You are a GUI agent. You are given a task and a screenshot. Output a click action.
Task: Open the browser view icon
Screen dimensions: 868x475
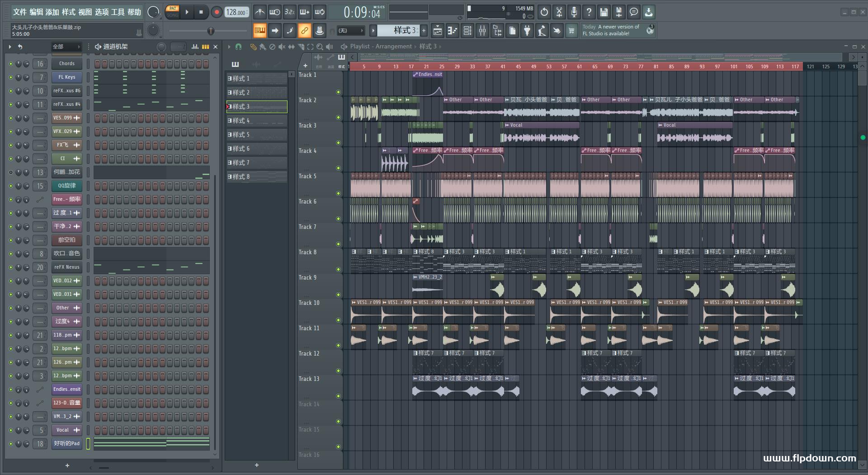[497, 31]
